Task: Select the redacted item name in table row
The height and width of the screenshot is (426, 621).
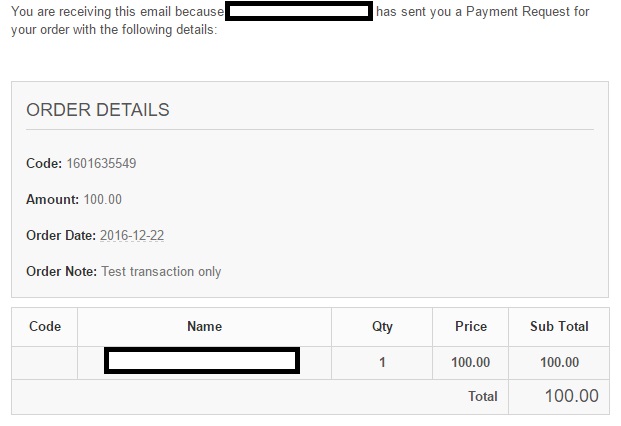Action: click(201, 361)
